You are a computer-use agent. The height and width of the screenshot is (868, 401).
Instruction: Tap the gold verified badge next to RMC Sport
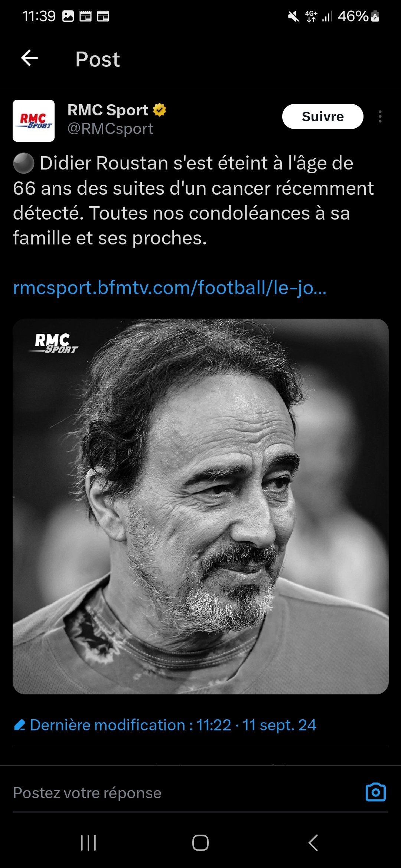click(160, 110)
